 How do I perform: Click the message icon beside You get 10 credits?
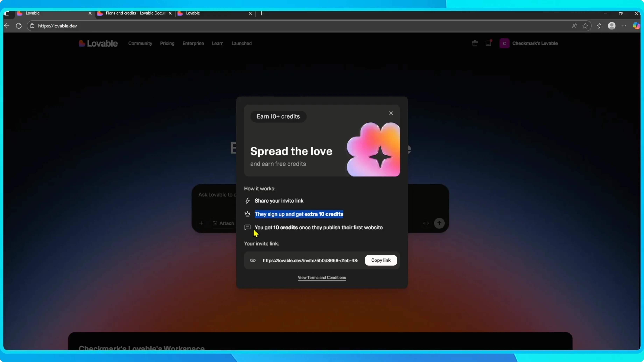coord(247,227)
